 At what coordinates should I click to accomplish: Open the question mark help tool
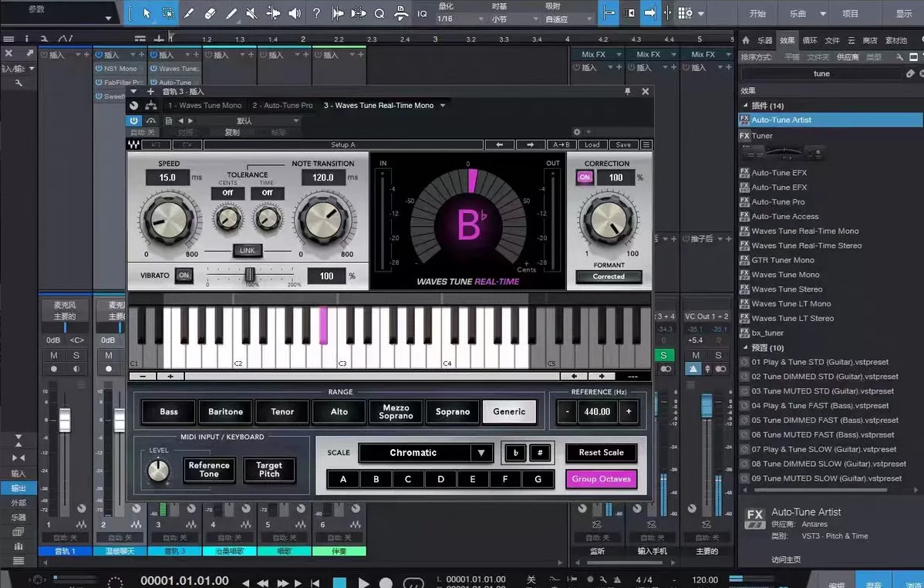316,13
